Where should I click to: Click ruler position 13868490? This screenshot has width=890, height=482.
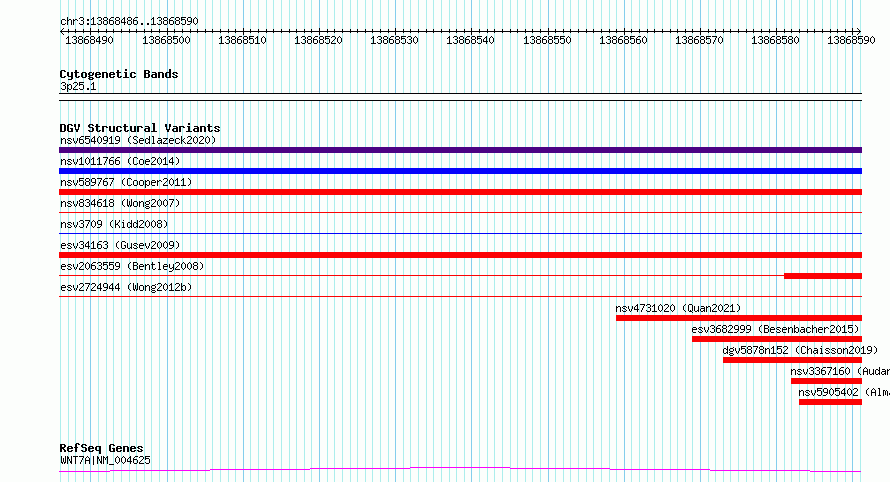[x=89, y=40]
